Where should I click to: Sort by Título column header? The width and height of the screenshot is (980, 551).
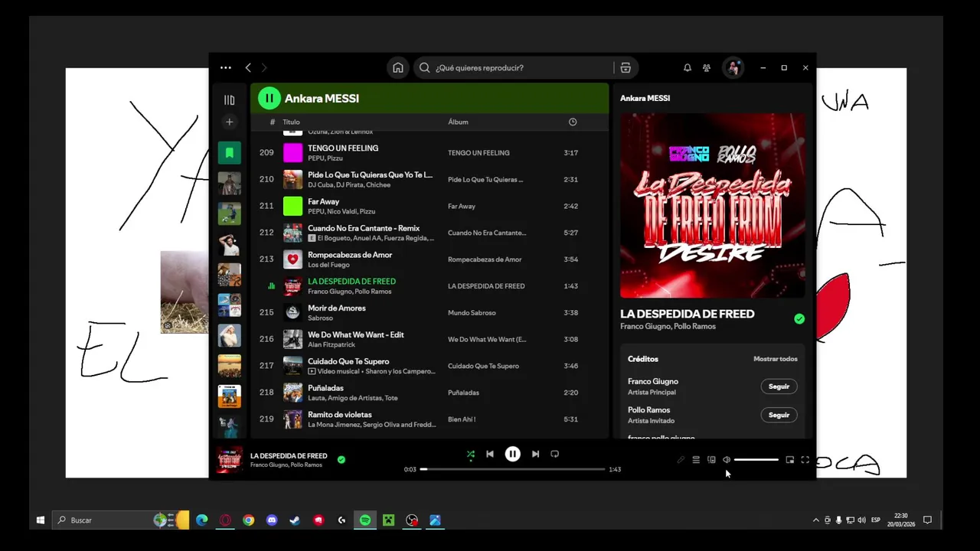point(291,122)
